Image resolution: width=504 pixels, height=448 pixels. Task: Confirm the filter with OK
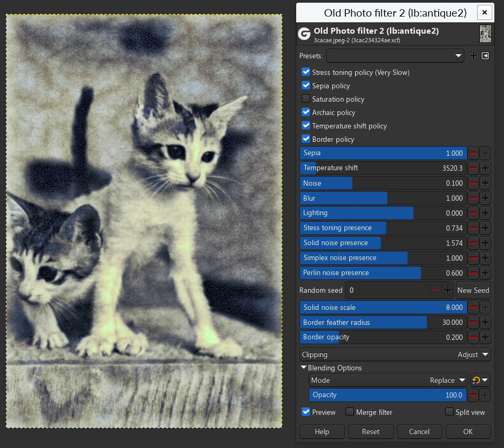(x=468, y=431)
